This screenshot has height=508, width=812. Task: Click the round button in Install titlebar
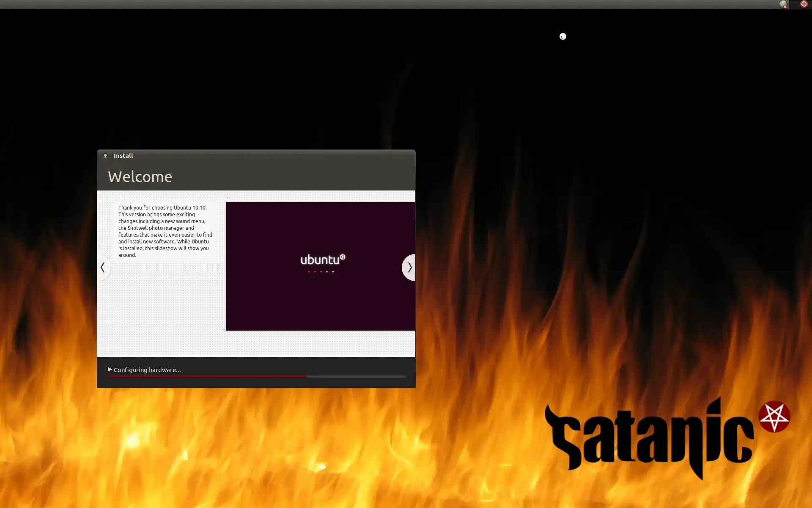tap(105, 155)
